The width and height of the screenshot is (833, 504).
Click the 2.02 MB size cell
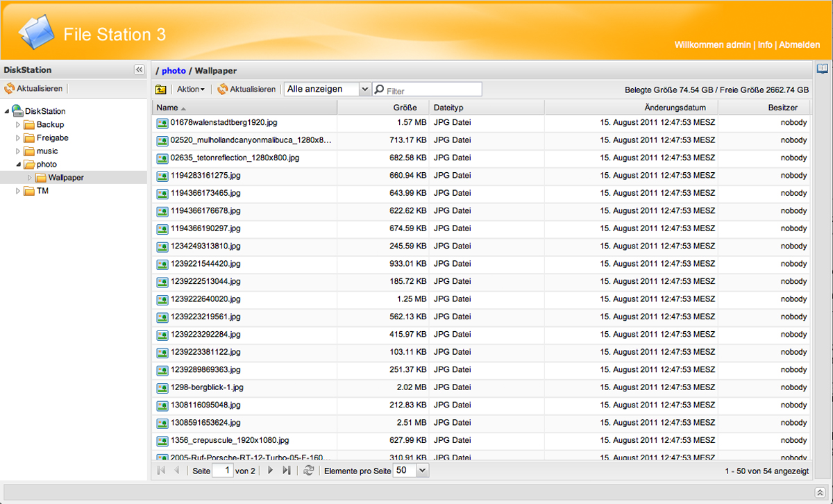click(411, 387)
